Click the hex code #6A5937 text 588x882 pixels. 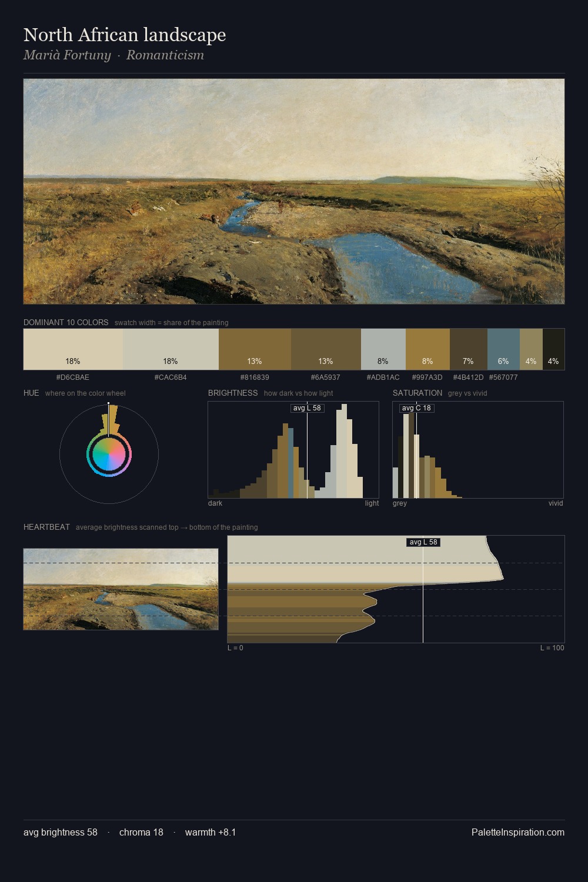pyautogui.click(x=326, y=377)
